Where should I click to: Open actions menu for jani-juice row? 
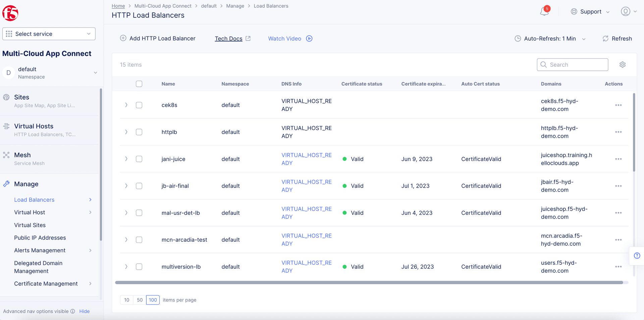[x=618, y=159]
